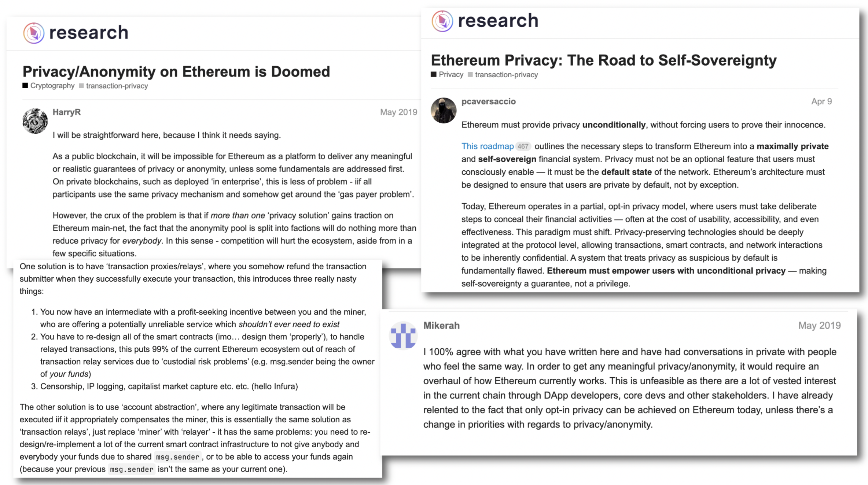Open the pcaversaccio username link

(x=488, y=101)
